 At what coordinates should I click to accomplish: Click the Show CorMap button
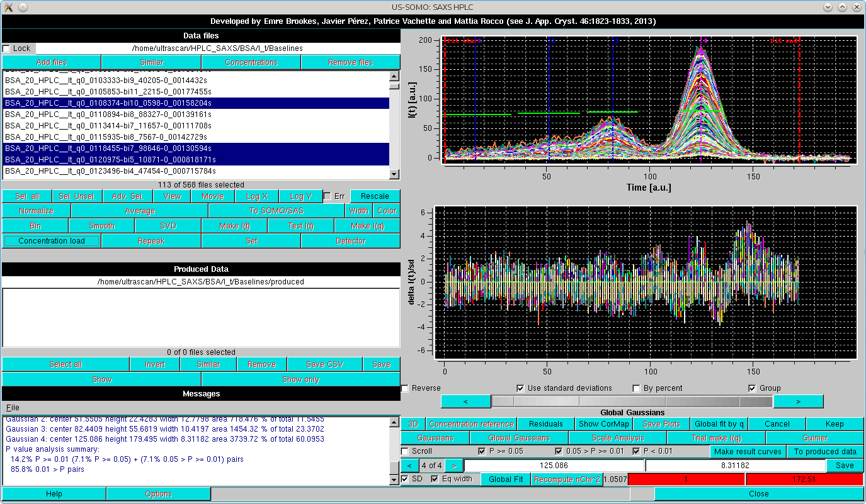click(604, 424)
